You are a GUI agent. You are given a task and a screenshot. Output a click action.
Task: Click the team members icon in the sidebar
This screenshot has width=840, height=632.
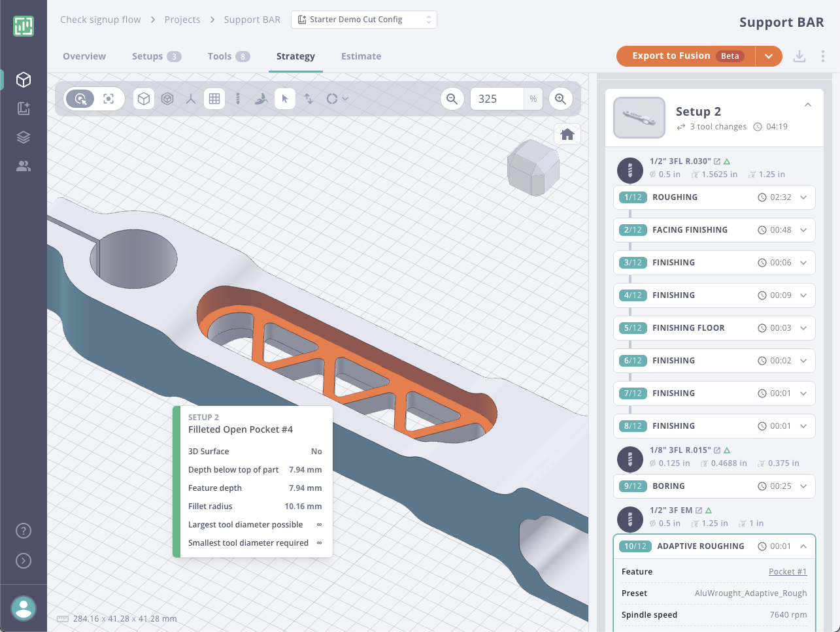click(x=24, y=166)
